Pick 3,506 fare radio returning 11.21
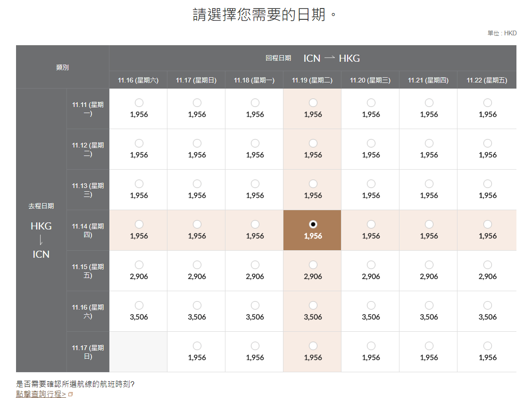 coord(429,305)
